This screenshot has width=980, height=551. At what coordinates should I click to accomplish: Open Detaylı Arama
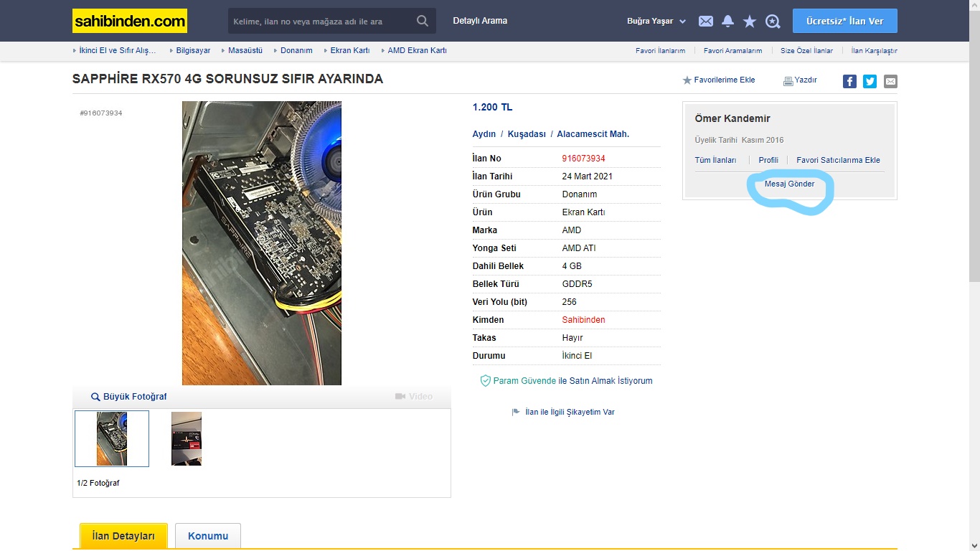(x=480, y=21)
